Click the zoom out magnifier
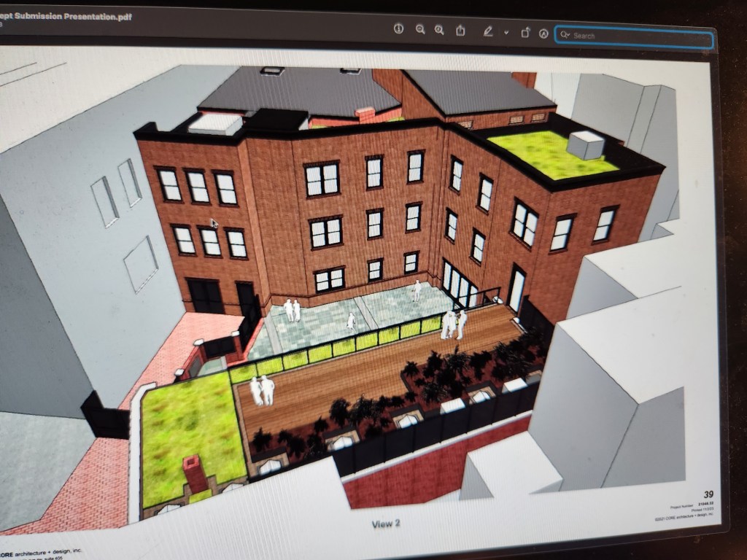 pyautogui.click(x=420, y=29)
